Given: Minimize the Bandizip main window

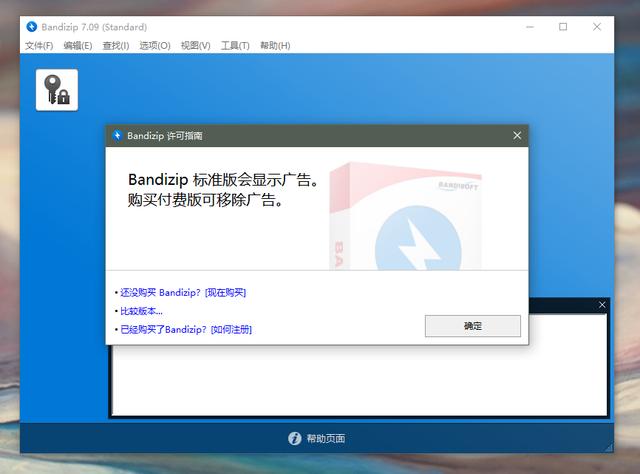Looking at the screenshot, I should (x=530, y=27).
